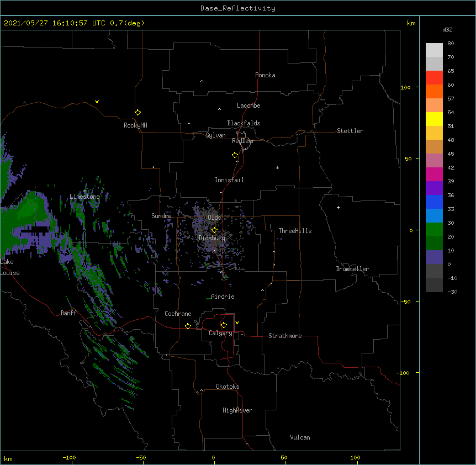This screenshot has width=476, height=465.
Task: Pick the bright green 20-30 dBZ legend swatch
Action: [434, 230]
